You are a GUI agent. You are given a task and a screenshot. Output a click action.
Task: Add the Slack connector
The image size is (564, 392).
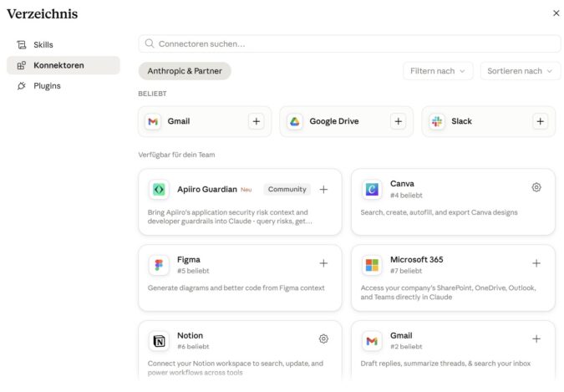(x=540, y=121)
